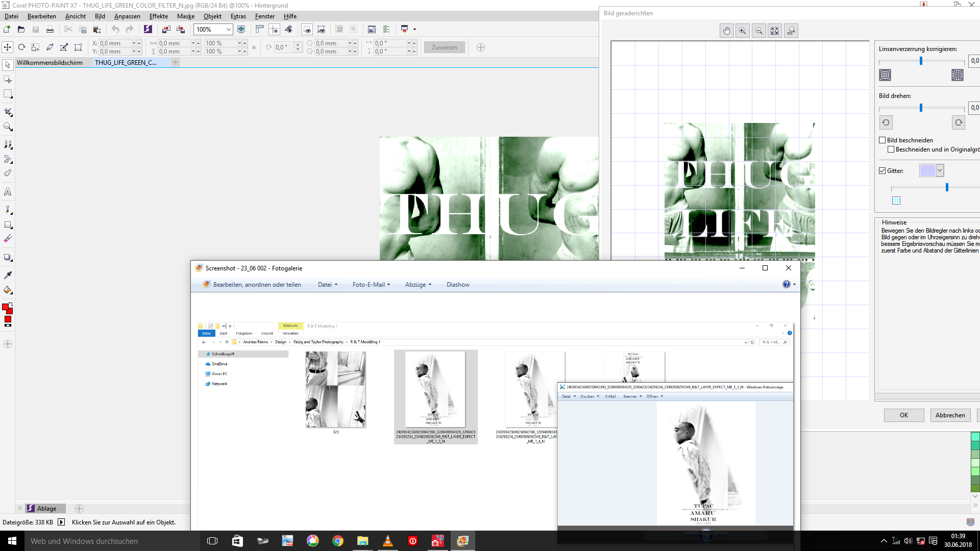This screenshot has width=980, height=551.
Task: Click the 100% zoom icon in dialog
Action: (x=791, y=31)
